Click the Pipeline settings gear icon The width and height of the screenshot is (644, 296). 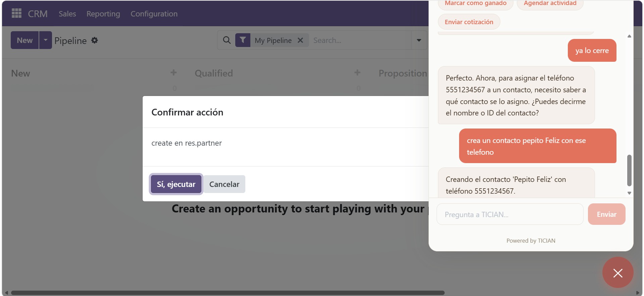coord(95,40)
